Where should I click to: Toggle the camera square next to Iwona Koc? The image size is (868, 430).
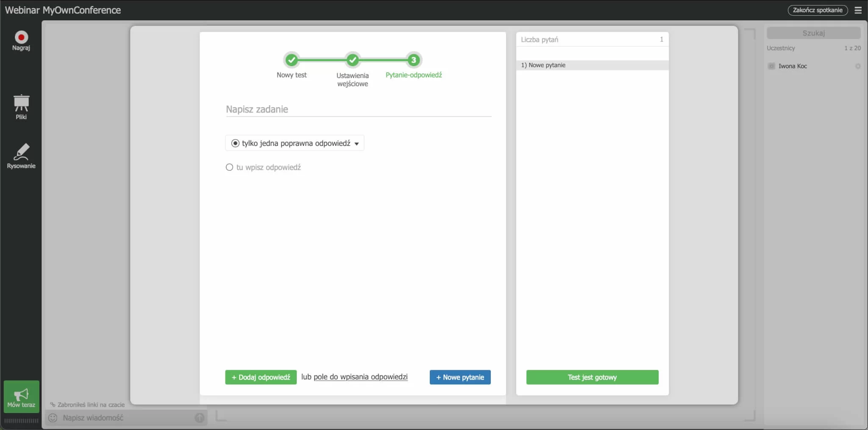[x=771, y=66]
